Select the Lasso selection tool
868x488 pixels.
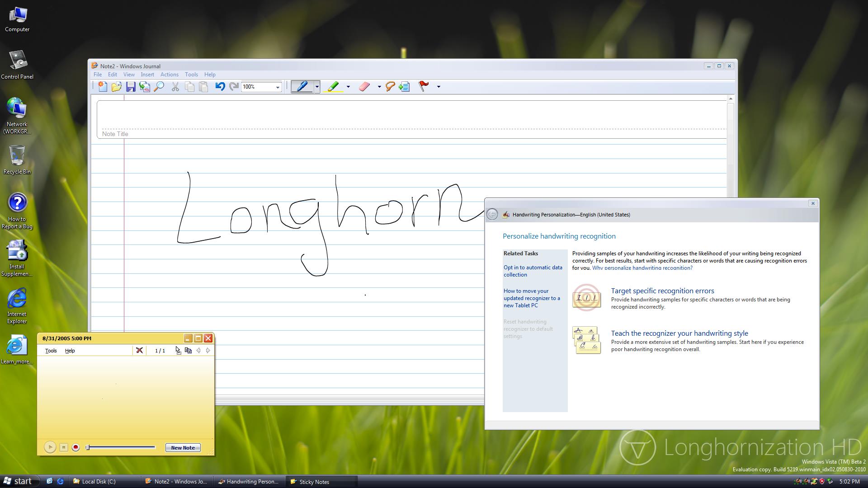(x=390, y=87)
